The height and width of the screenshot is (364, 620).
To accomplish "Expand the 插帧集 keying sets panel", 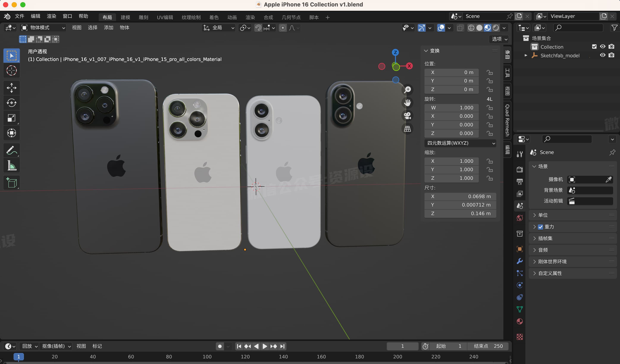I will pos(573,238).
